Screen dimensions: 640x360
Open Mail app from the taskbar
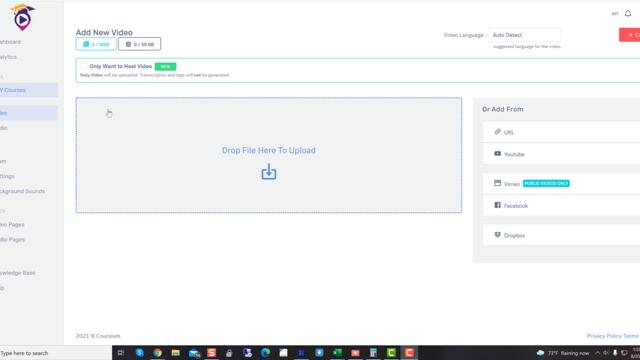click(x=194, y=353)
